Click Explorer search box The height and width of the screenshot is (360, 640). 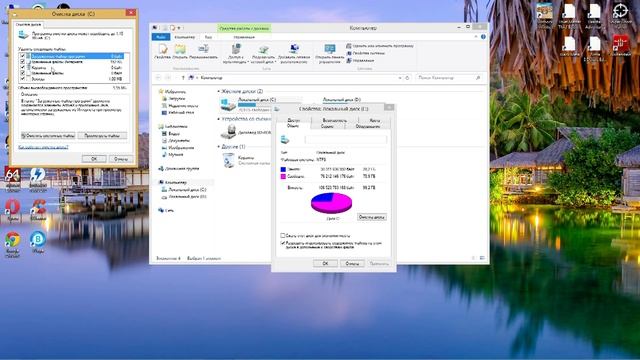(x=449, y=78)
